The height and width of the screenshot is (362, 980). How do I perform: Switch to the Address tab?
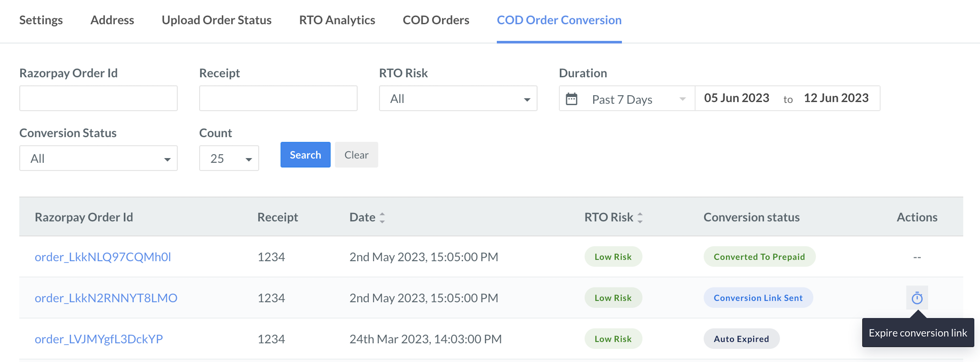click(x=112, y=20)
